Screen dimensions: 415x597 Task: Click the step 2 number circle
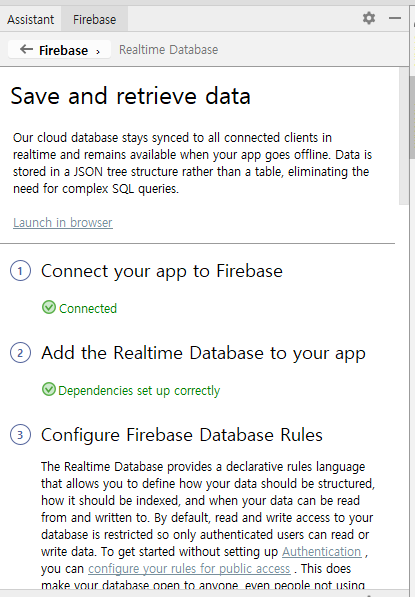pos(20,353)
